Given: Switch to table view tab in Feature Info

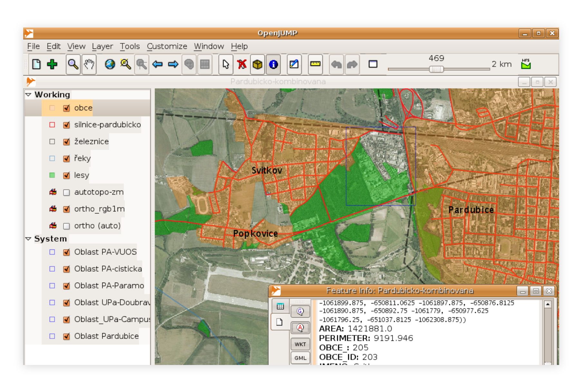Looking at the screenshot, I should (x=280, y=306).
